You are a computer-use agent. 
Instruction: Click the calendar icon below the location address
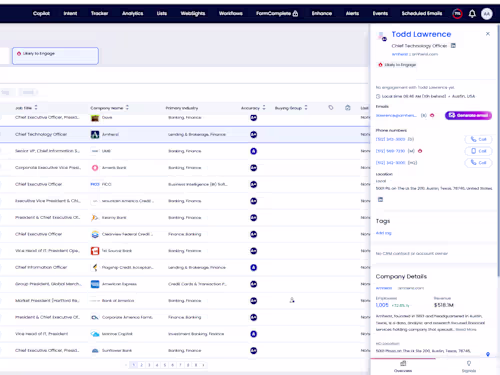tap(380, 199)
